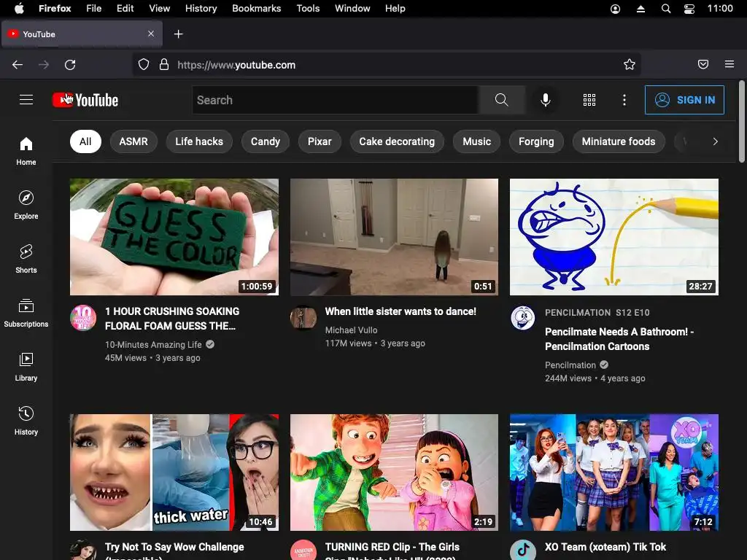Open the little girl dancing video thumbnail
This screenshot has width=747, height=560.
[x=394, y=237]
